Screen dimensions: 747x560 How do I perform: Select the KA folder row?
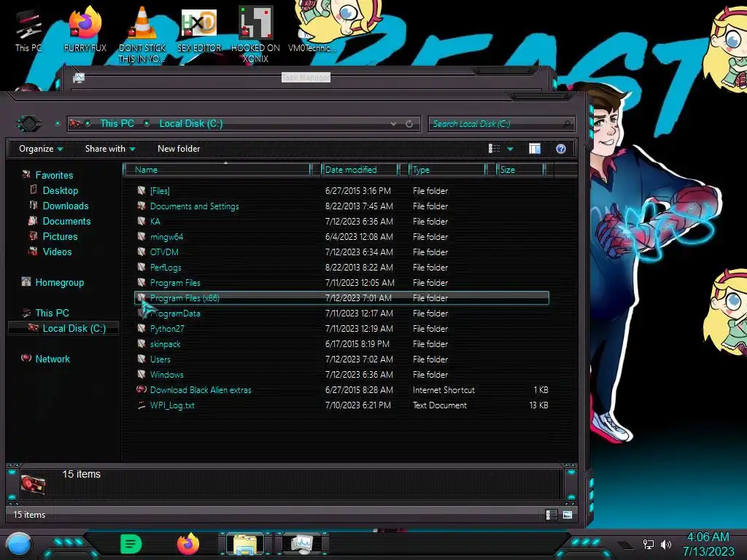pyautogui.click(x=341, y=222)
